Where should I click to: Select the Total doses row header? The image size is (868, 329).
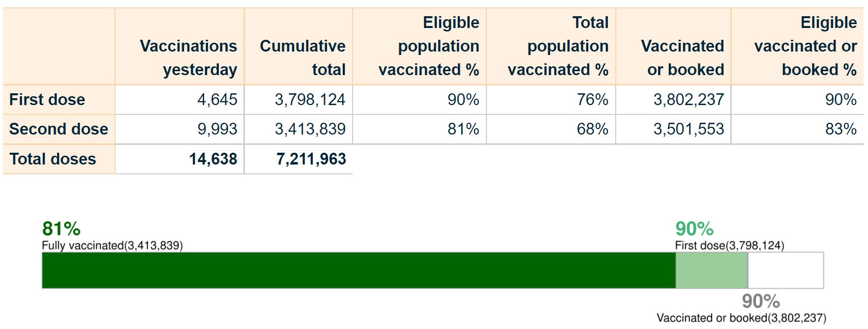(x=53, y=159)
